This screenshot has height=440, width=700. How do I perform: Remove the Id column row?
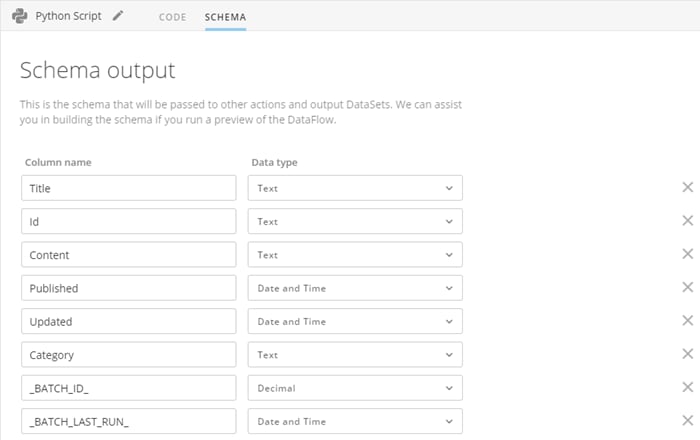pos(688,220)
